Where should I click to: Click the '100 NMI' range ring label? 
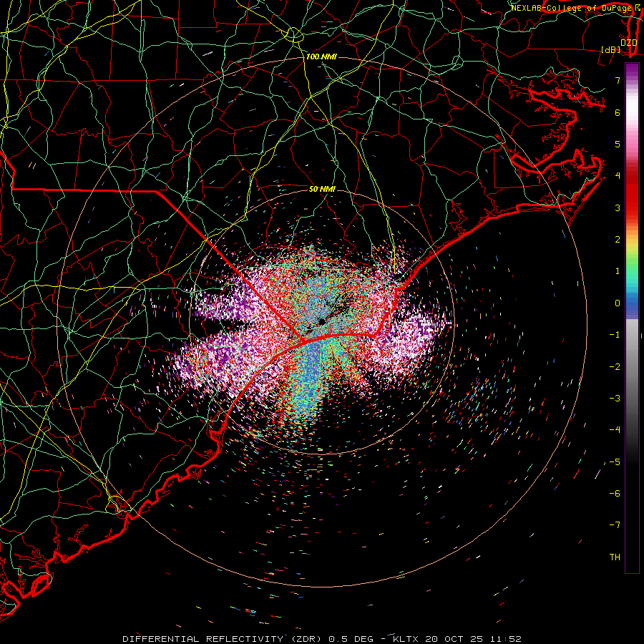coord(321,57)
